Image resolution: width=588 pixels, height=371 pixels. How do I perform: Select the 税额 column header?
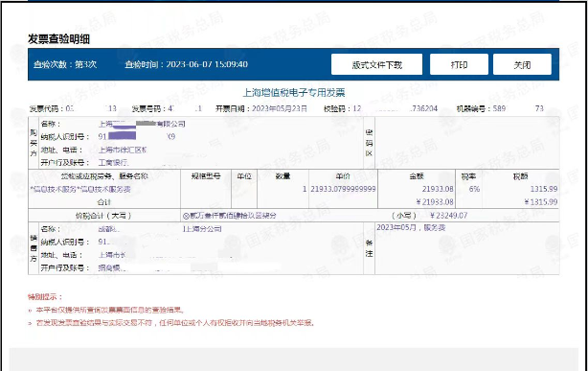pyautogui.click(x=521, y=176)
